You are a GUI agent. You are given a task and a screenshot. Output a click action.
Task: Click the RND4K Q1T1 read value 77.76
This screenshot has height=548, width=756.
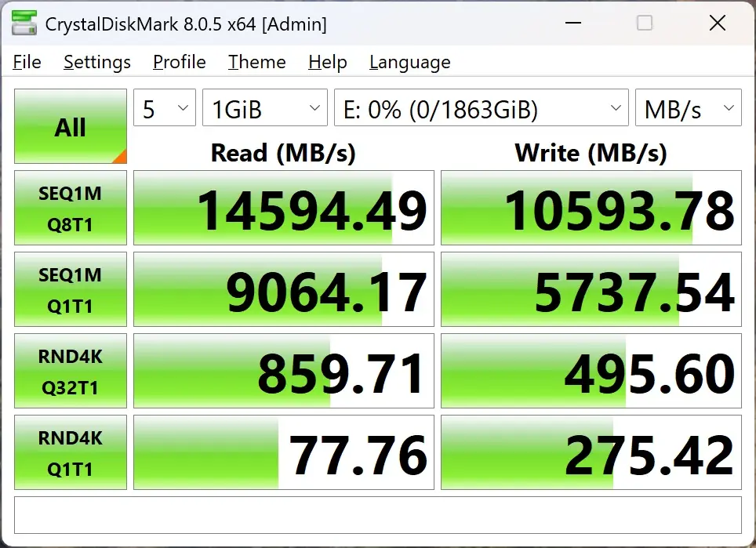click(x=284, y=452)
